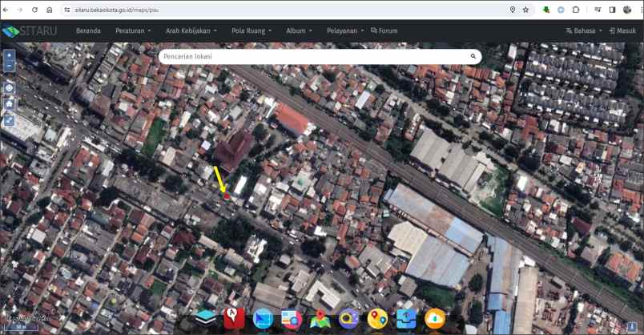Open the browser extensions puzzle menu

point(576,10)
